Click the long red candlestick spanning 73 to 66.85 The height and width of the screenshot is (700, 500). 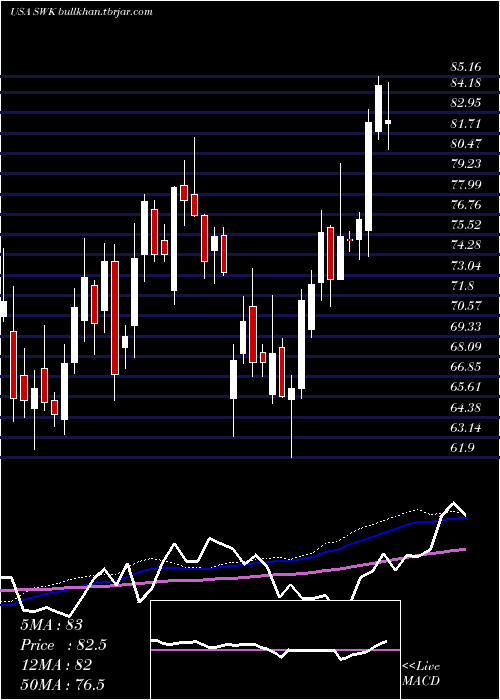pos(115,318)
